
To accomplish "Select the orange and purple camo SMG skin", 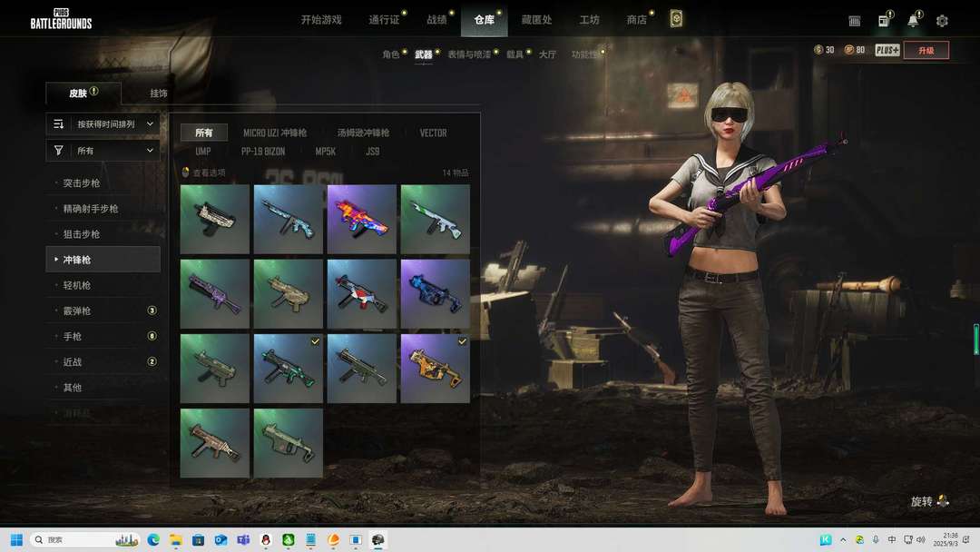I will (x=362, y=220).
